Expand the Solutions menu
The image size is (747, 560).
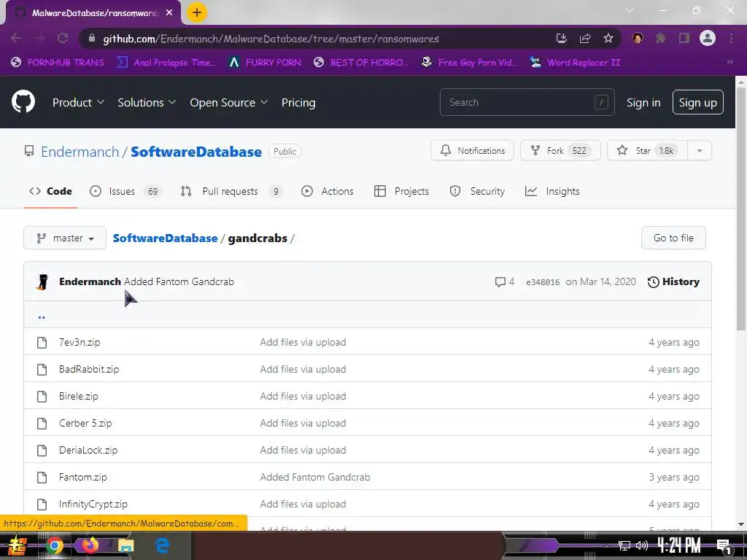point(147,102)
